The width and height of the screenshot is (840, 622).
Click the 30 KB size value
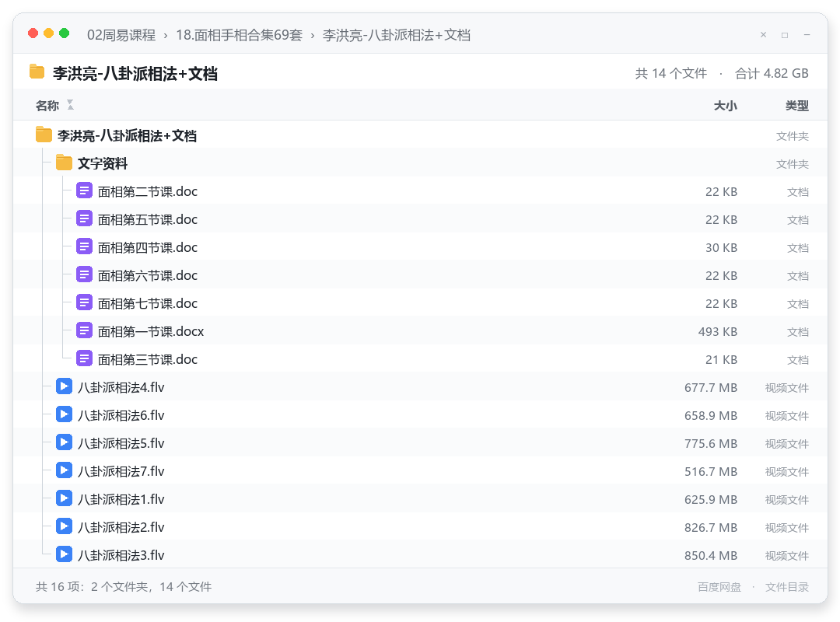coord(722,247)
